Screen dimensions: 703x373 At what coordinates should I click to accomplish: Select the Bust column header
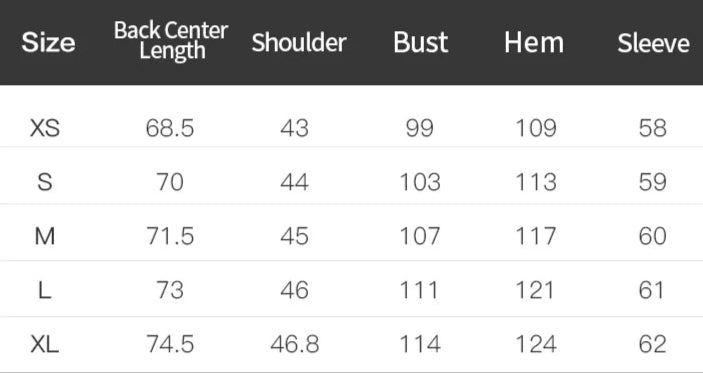click(421, 43)
